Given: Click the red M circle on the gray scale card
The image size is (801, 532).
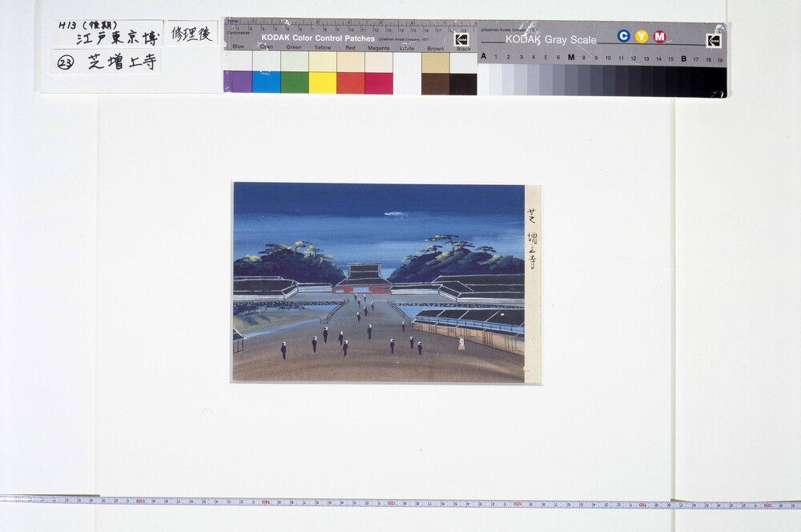Looking at the screenshot, I should tap(659, 36).
